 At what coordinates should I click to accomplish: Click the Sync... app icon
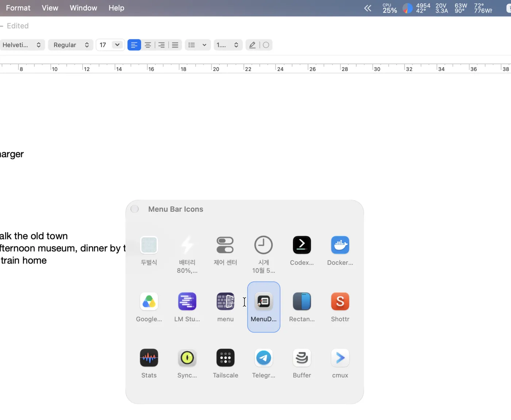[187, 358]
